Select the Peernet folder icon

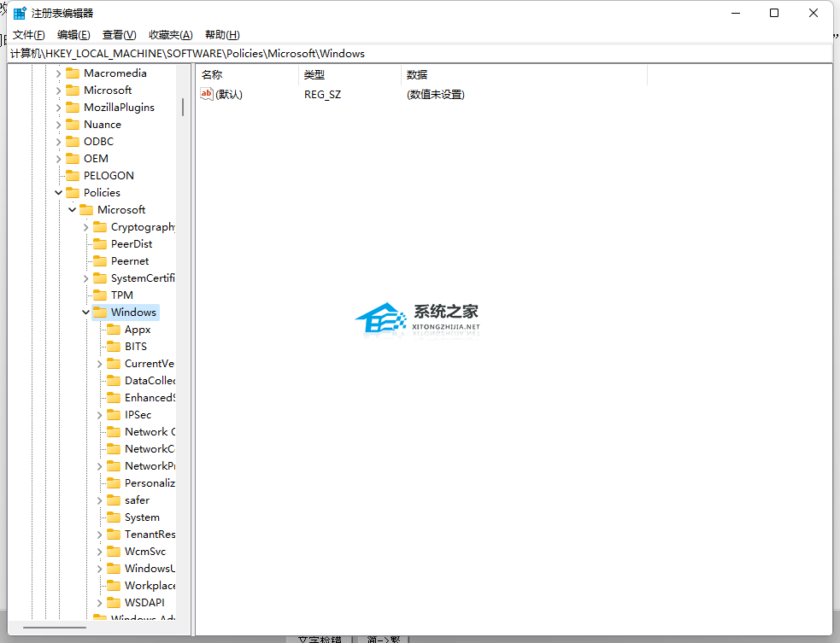100,261
